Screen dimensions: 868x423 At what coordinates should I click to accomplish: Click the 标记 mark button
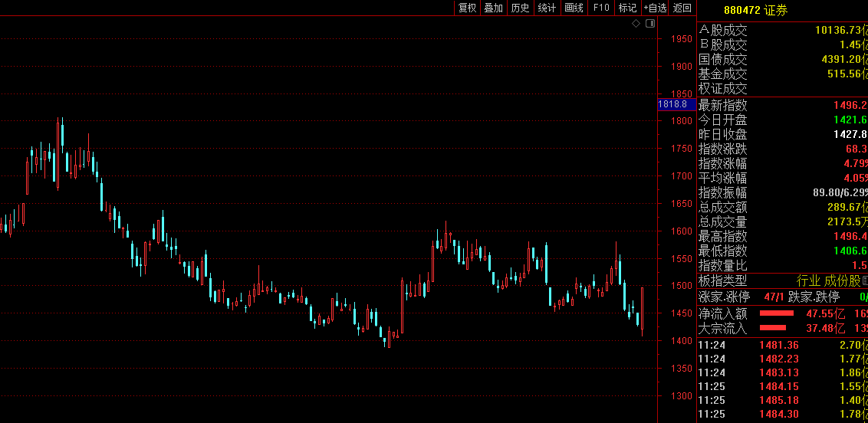tap(628, 8)
